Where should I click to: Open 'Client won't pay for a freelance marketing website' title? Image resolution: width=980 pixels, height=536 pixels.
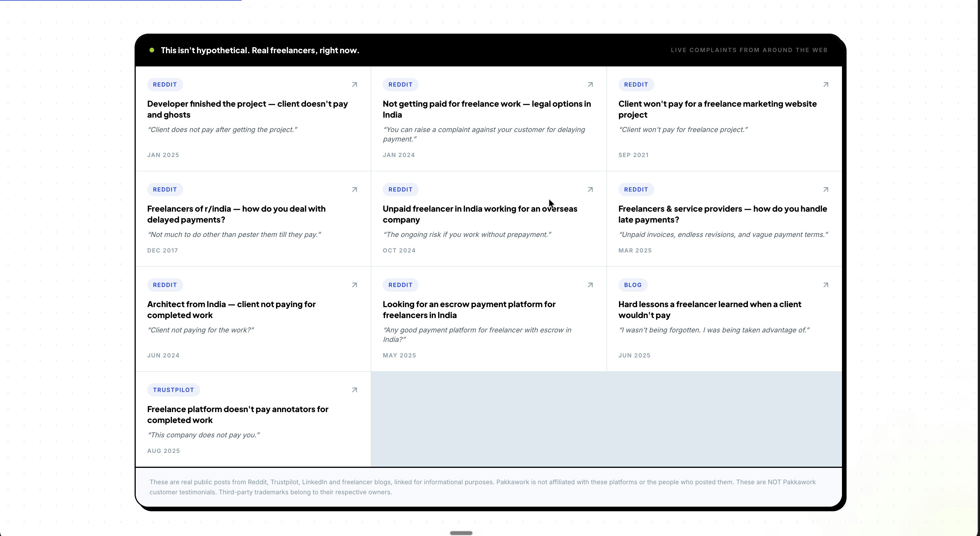[717, 109]
